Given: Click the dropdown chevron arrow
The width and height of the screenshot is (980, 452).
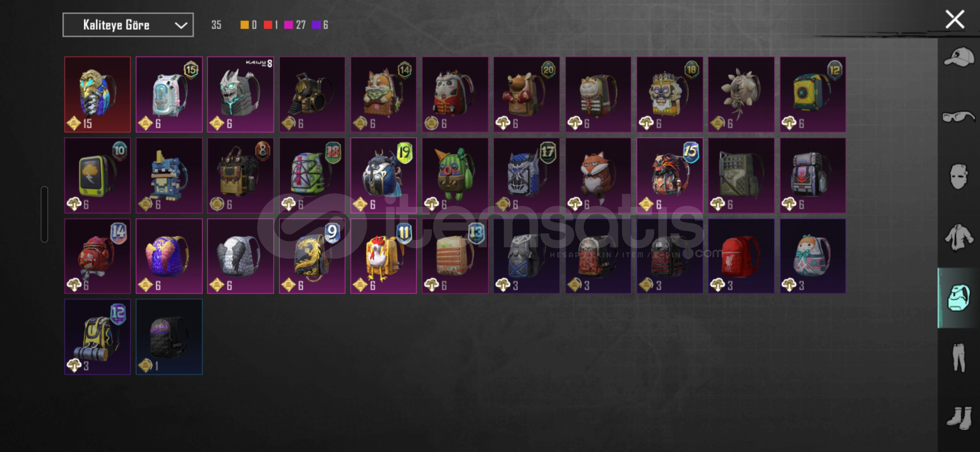Looking at the screenshot, I should click(181, 25).
